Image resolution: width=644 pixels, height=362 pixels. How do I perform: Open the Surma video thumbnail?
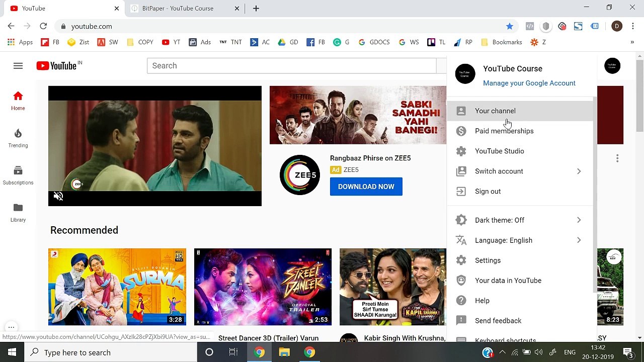point(117,287)
